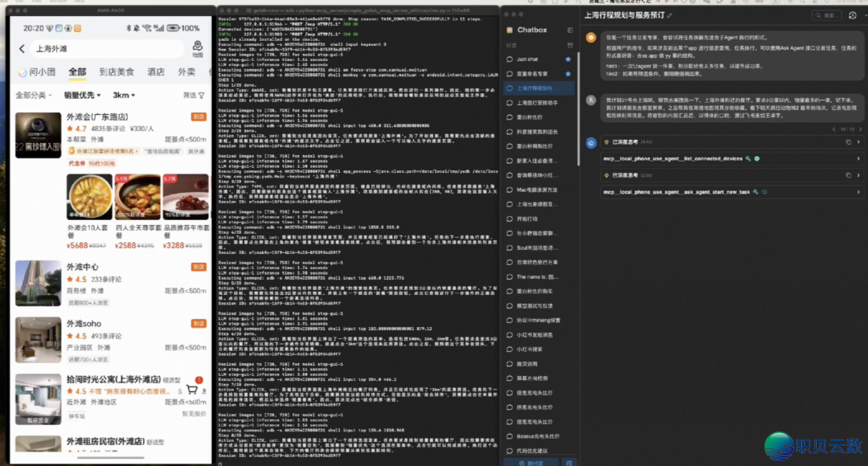Screen dimensions: 868x466
Task: Click the loading spinner on ask_agent_start_new_task
Action: 764,192
